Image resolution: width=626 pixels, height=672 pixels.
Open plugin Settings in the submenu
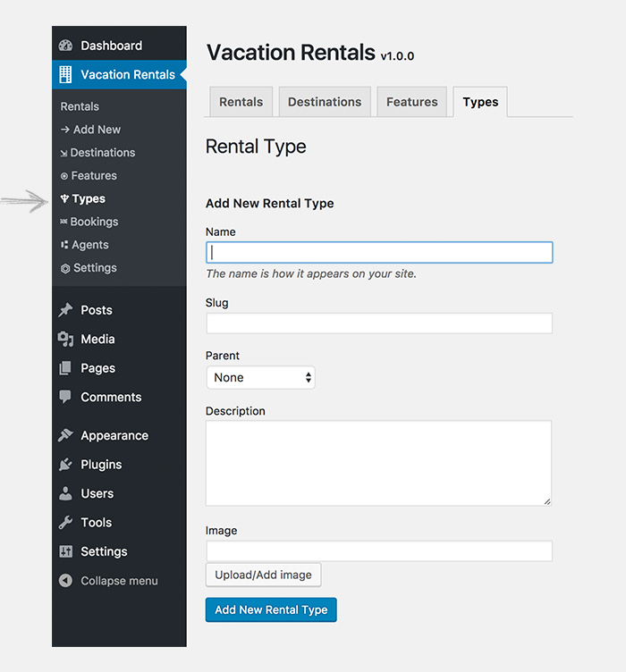[95, 268]
